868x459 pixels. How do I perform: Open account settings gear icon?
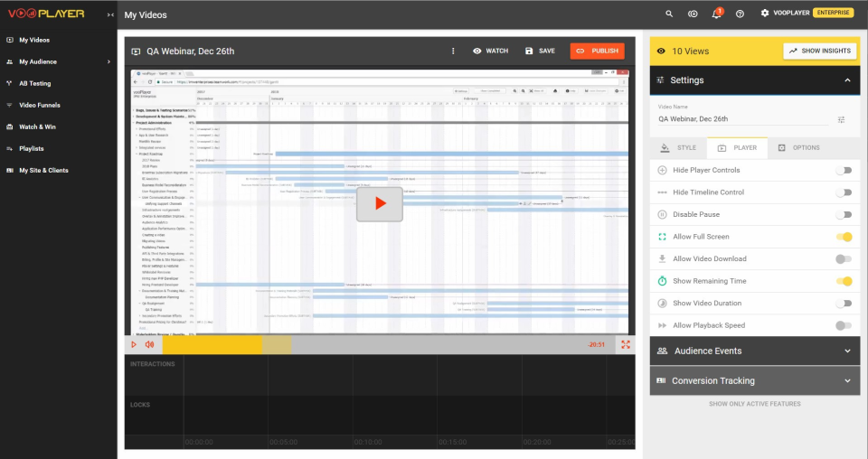(x=765, y=13)
